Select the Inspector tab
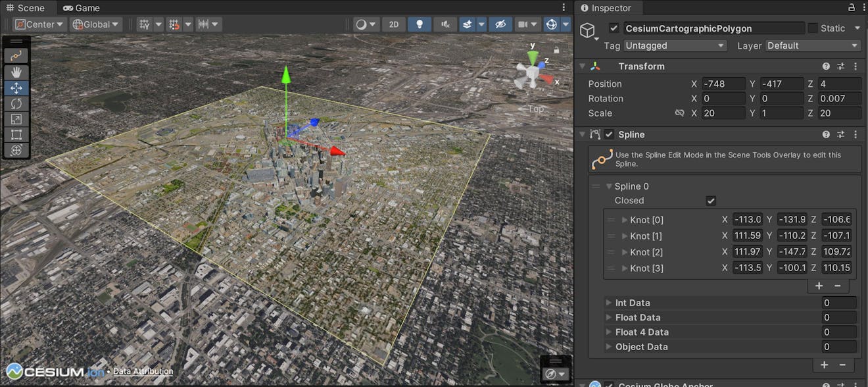The width and height of the screenshot is (868, 387). tap(608, 8)
